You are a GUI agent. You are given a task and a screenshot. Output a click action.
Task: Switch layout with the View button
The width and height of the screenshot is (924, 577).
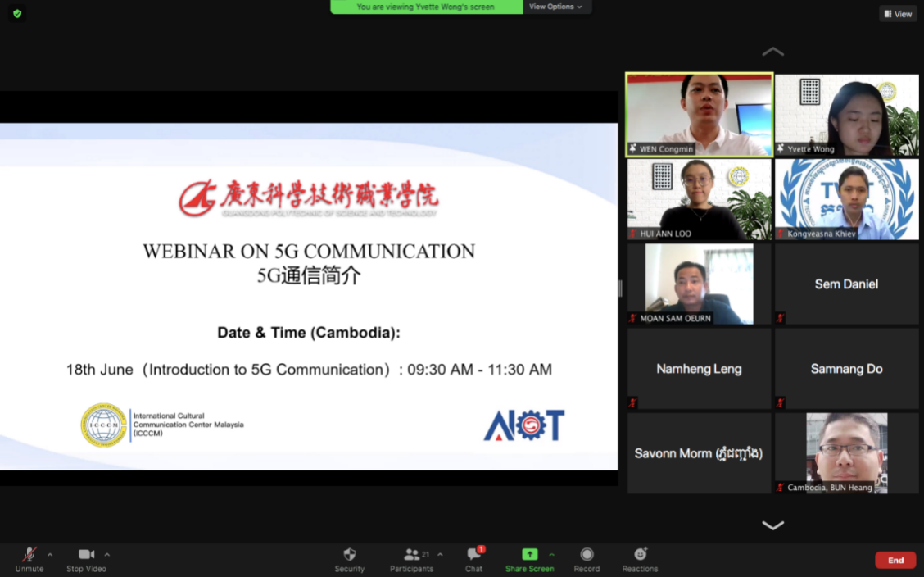898,14
